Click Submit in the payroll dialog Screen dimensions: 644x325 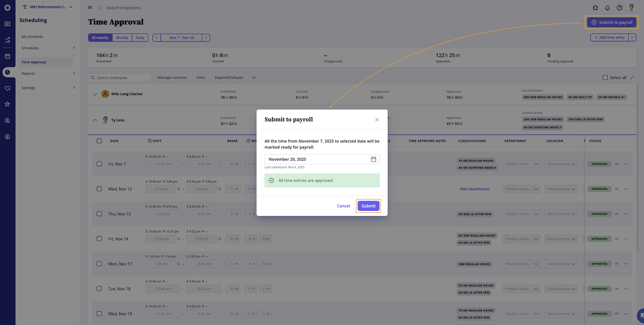tap(368, 206)
